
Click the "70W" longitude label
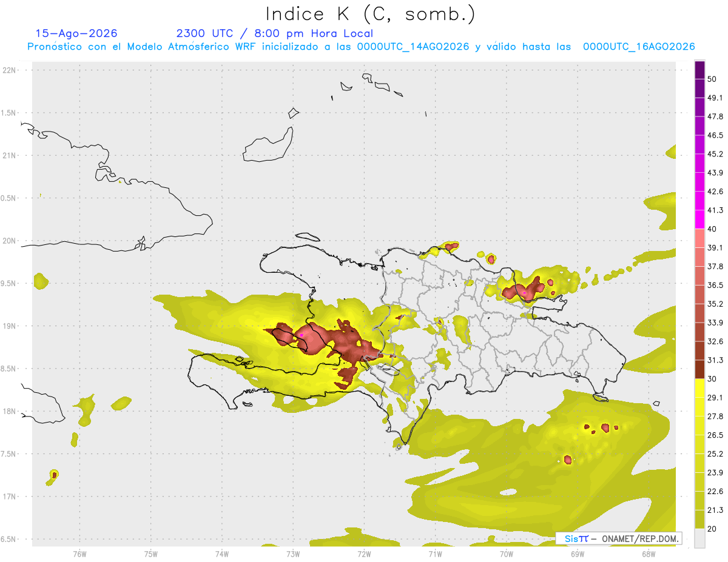tap(506, 554)
